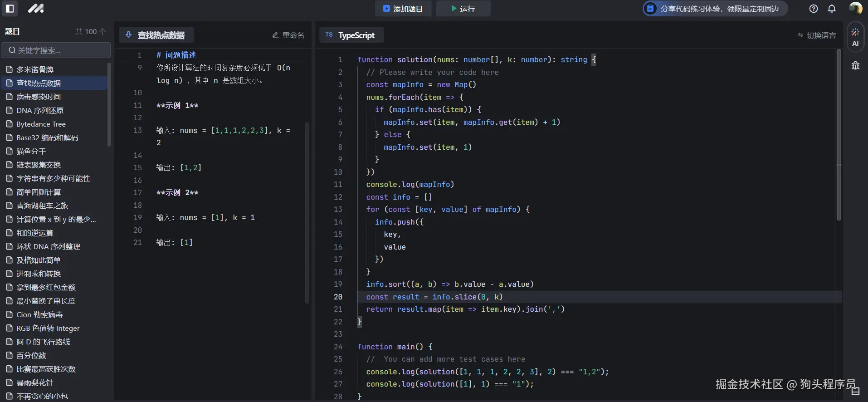Open 多米诺骨牌 in the problem list
The width and height of the screenshot is (868, 402).
35,69
